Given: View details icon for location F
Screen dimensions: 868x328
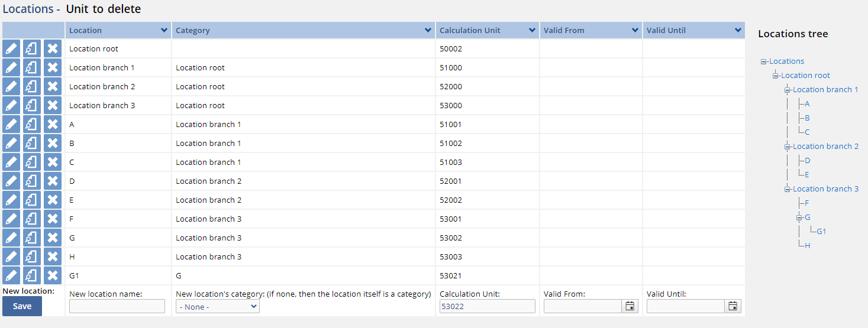Looking at the screenshot, I should tap(32, 219).
